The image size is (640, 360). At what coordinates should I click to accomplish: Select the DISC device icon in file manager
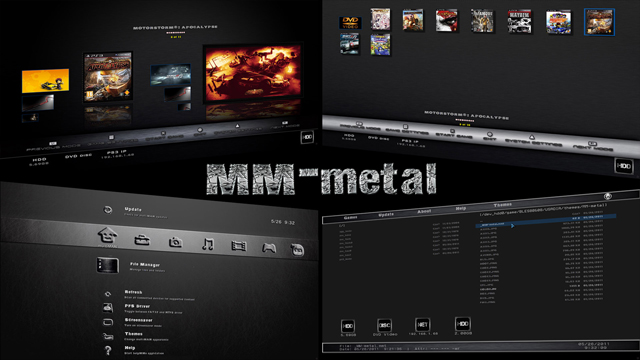pyautogui.click(x=384, y=325)
